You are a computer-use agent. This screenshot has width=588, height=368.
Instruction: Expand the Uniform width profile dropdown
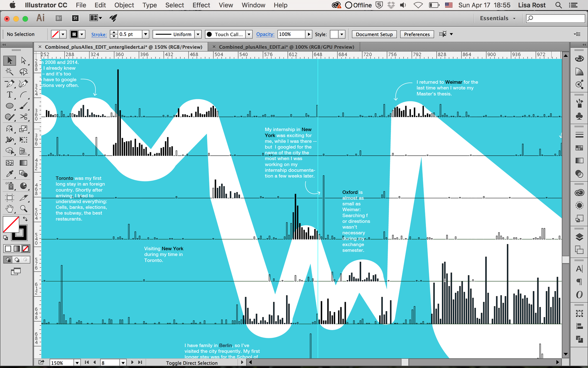click(198, 34)
